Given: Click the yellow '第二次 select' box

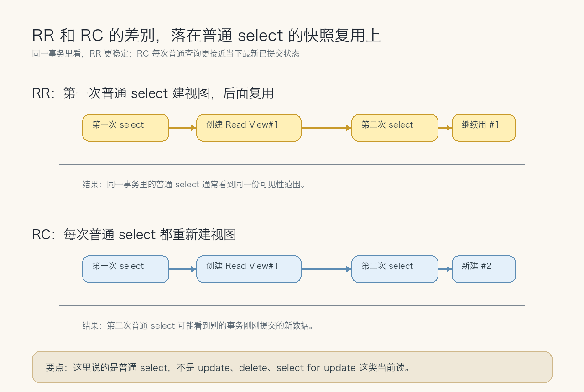Looking at the screenshot, I should (x=395, y=128).
